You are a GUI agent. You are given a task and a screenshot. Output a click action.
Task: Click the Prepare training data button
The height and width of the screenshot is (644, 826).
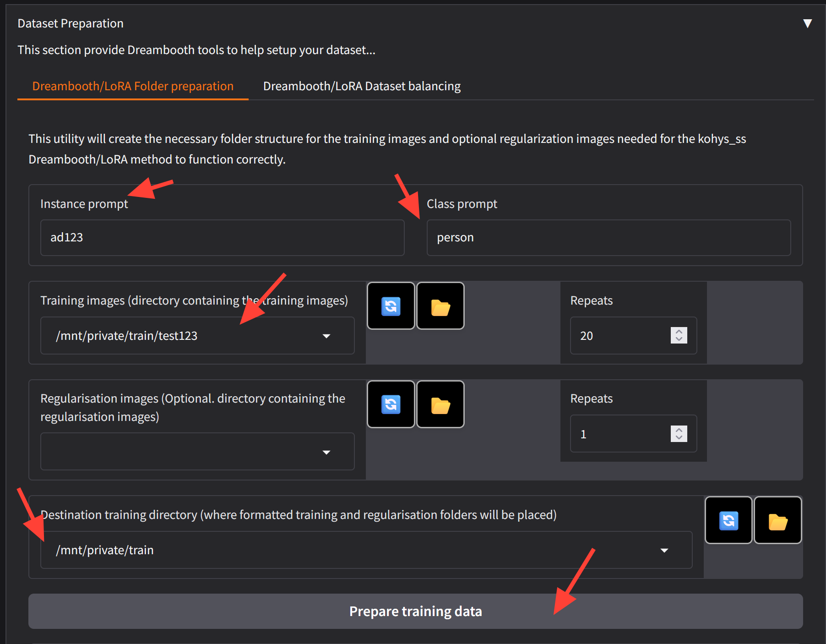(415, 611)
